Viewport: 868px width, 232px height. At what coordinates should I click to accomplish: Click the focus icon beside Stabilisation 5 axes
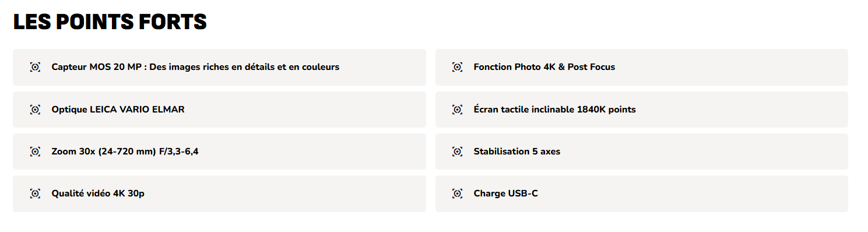457,152
